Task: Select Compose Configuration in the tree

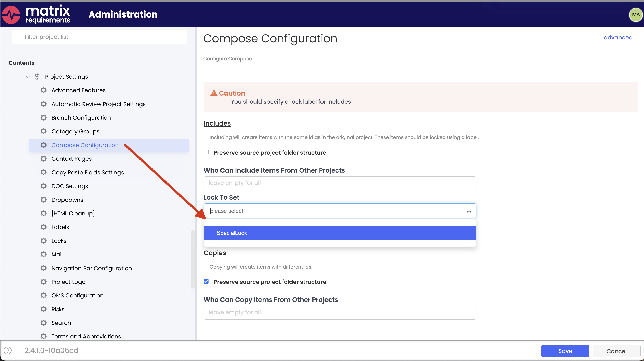Action: (85, 145)
